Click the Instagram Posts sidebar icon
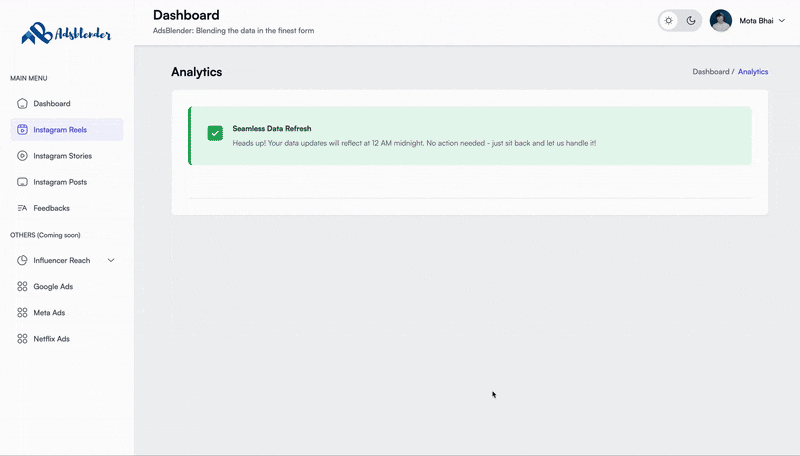Viewport: 800px width, 456px height. coord(23,182)
